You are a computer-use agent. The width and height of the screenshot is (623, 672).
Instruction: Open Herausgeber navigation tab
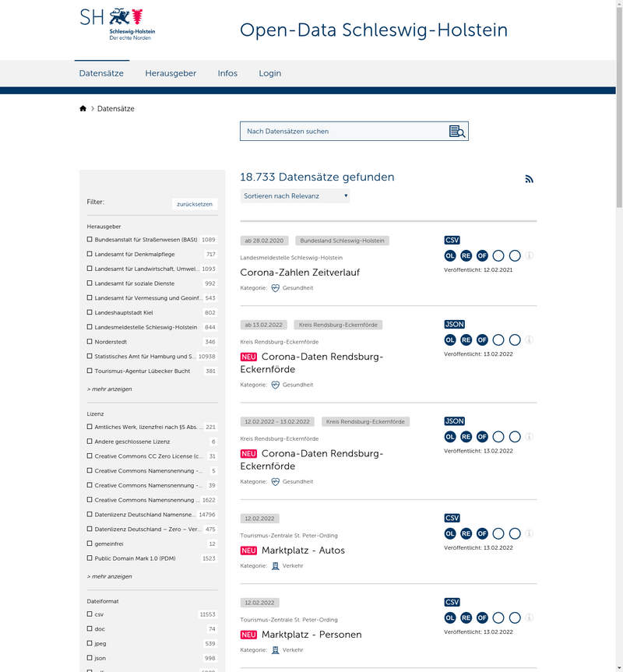[171, 73]
